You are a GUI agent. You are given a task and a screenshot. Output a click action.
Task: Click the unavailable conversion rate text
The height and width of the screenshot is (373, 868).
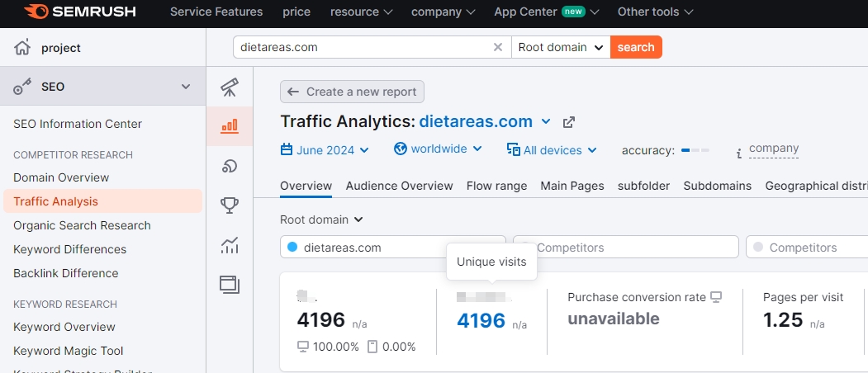pos(614,319)
